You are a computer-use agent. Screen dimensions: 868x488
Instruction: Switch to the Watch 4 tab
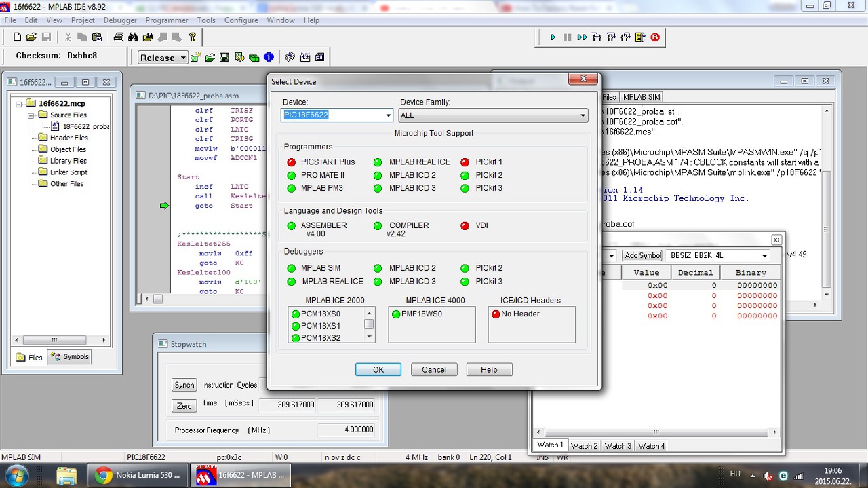tap(651, 446)
